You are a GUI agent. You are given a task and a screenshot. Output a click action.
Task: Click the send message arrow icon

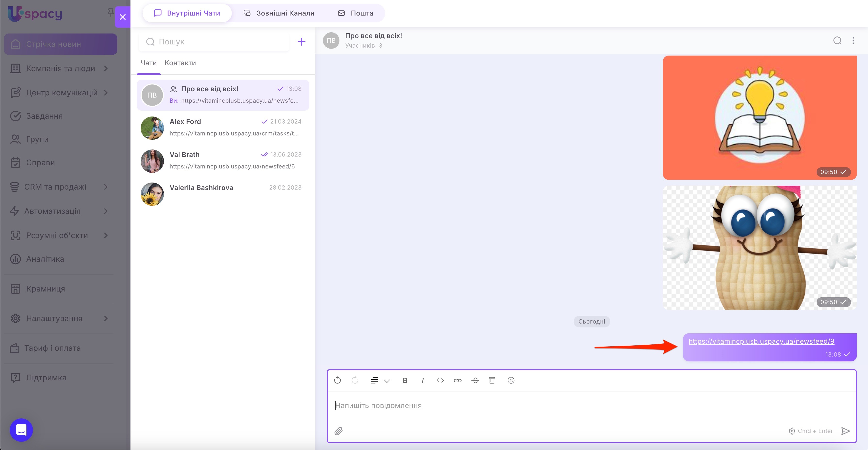point(845,431)
